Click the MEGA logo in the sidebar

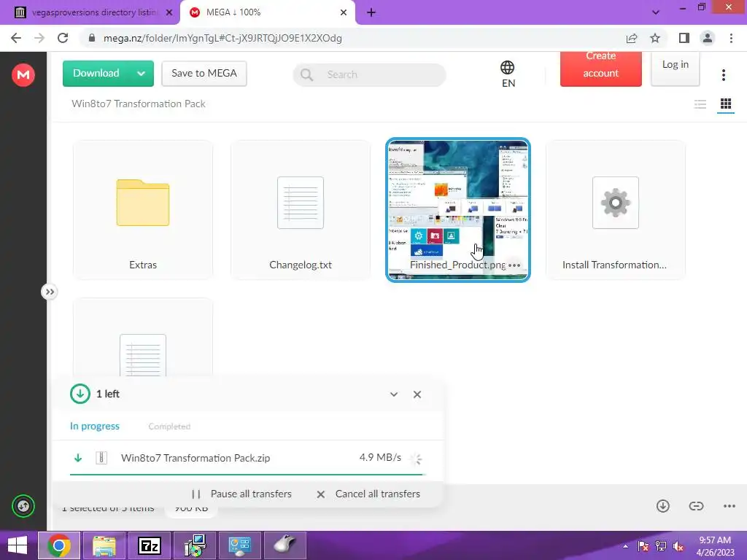[x=23, y=75]
